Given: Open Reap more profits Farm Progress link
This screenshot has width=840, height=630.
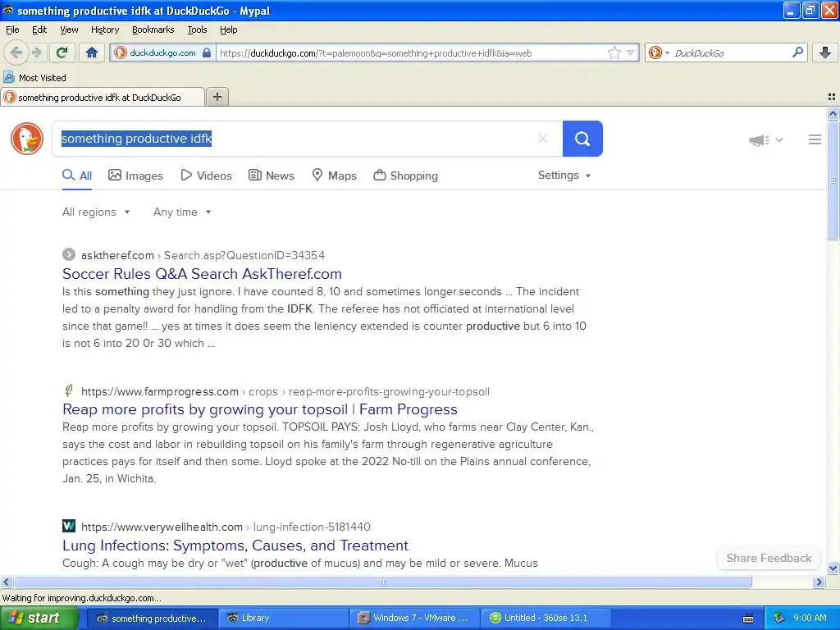Looking at the screenshot, I should click(260, 409).
